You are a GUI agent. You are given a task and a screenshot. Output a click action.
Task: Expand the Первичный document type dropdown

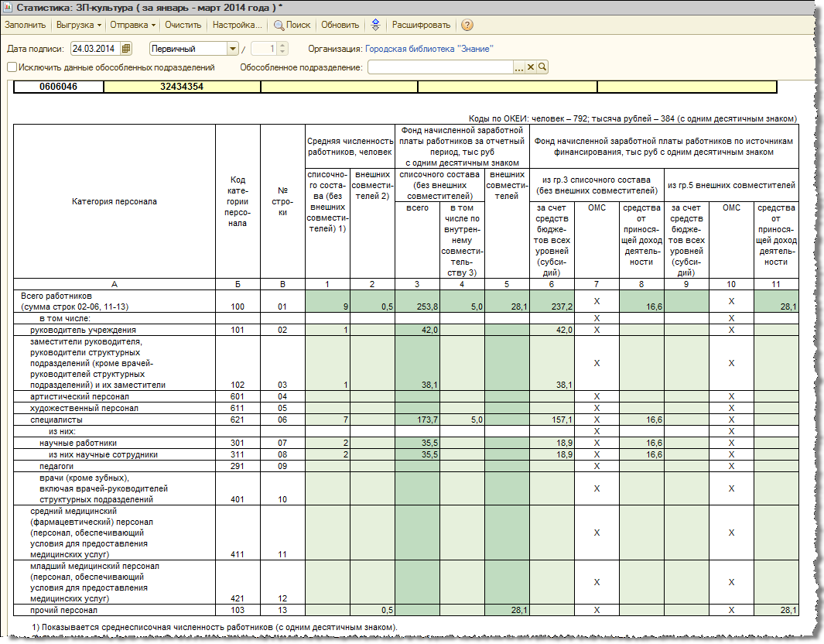tap(232, 49)
